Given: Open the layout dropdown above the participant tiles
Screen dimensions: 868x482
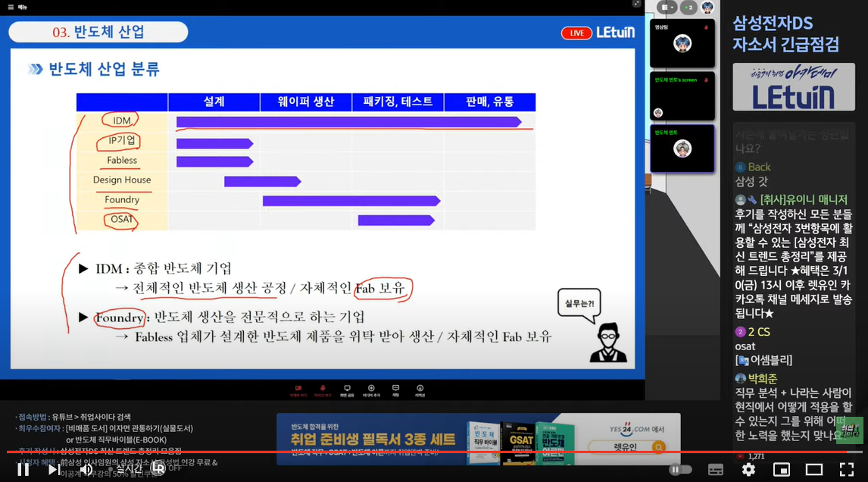Looking at the screenshot, I should (667, 8).
